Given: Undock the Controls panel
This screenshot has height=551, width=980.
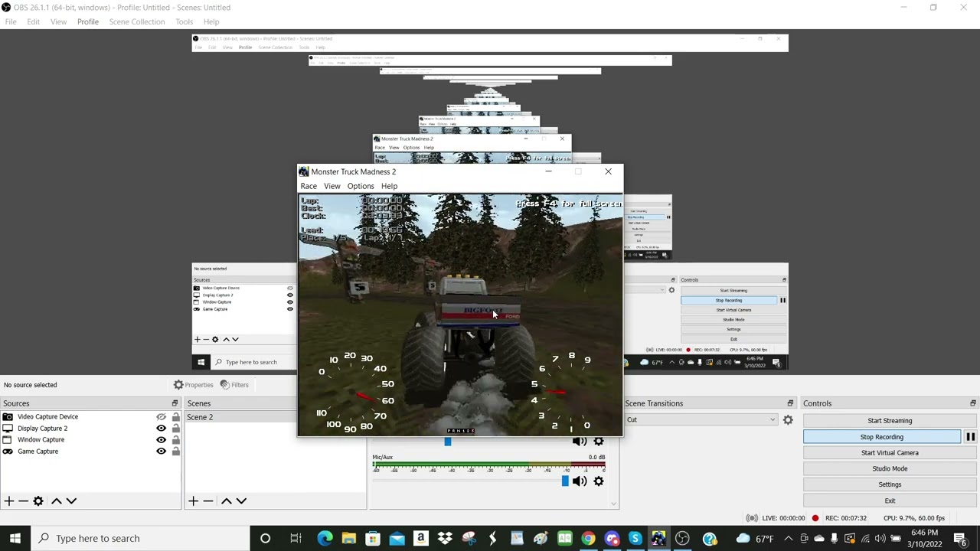Looking at the screenshot, I should click(973, 403).
